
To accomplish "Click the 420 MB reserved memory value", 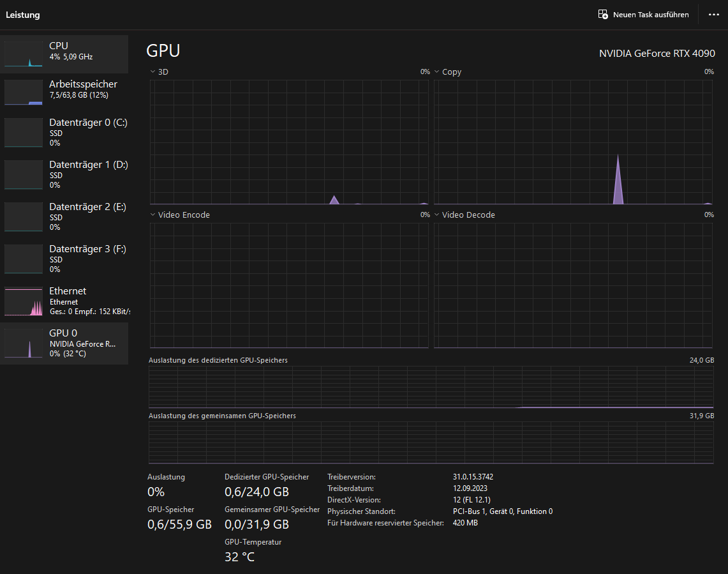I will click(465, 523).
